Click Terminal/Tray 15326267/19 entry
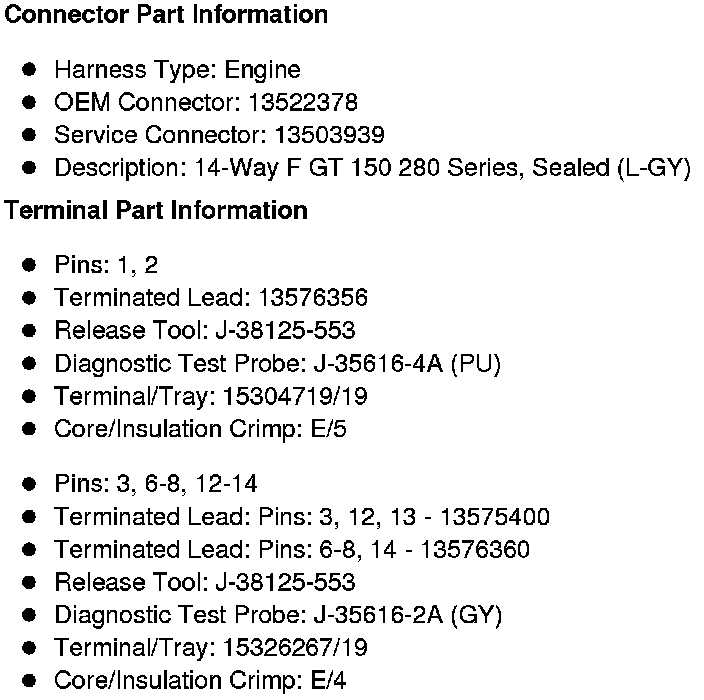 pos(211,648)
